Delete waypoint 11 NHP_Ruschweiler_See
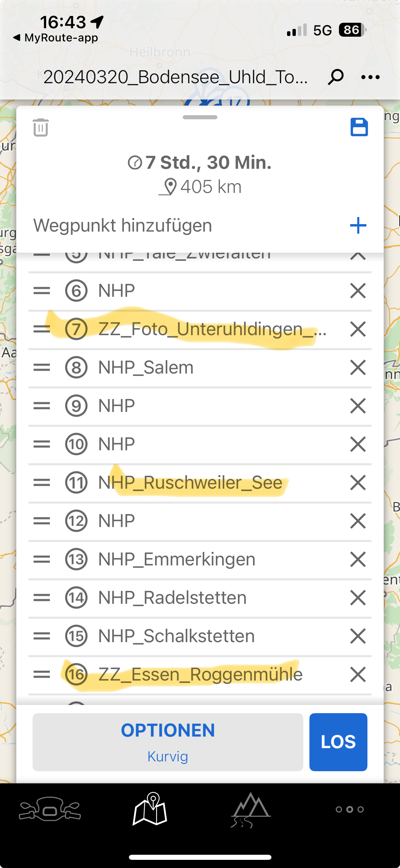The image size is (400, 868). click(358, 483)
